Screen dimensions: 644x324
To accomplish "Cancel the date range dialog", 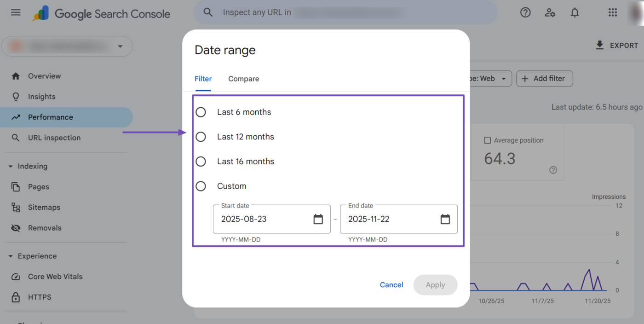I will [391, 284].
